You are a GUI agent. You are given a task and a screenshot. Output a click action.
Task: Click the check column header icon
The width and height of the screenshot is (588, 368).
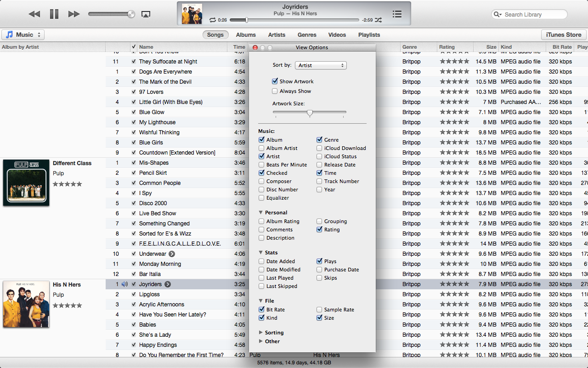134,47
